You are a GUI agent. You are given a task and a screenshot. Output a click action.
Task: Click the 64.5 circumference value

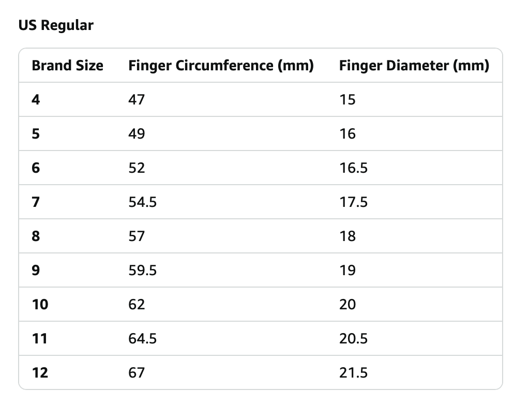(142, 338)
